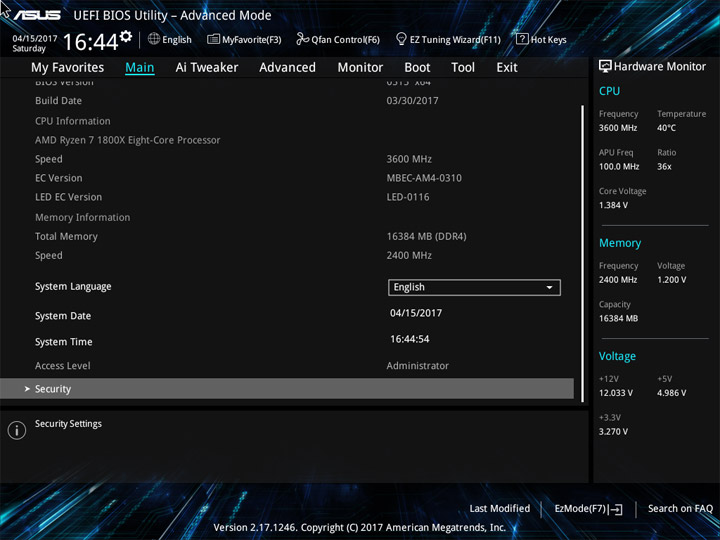Click Qfan Control(F6) label
Screen dimensions: 720x540
click(x=345, y=39)
